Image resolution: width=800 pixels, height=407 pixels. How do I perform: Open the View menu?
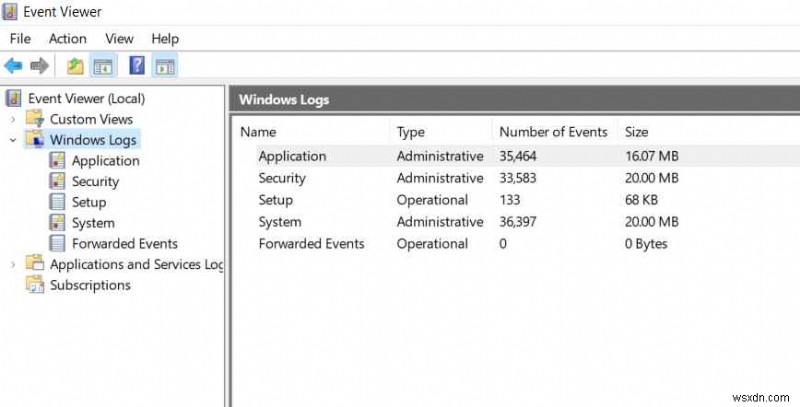pos(119,39)
